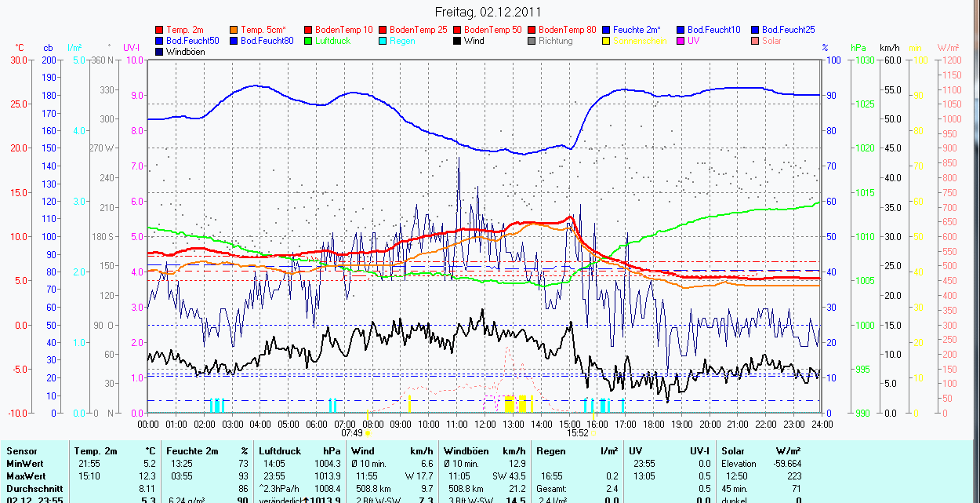The height and width of the screenshot is (503, 980).
Task: Click the Luftdruck column header in the table
Action: [x=280, y=451]
